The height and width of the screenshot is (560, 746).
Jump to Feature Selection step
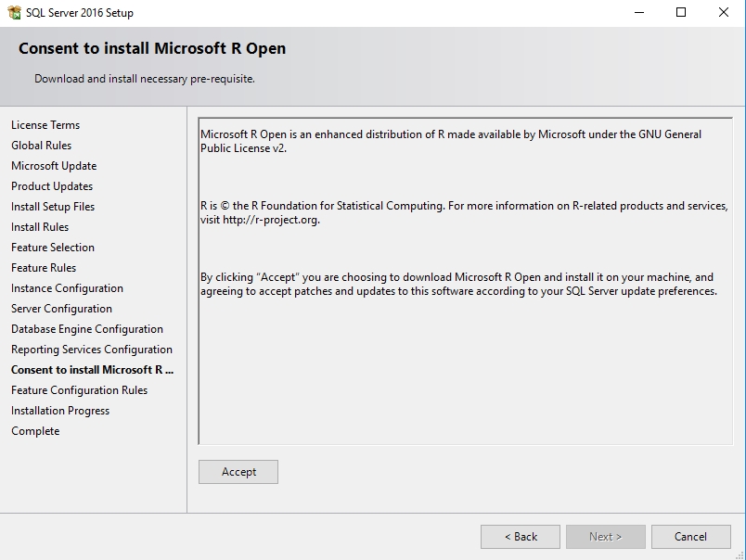(53, 248)
